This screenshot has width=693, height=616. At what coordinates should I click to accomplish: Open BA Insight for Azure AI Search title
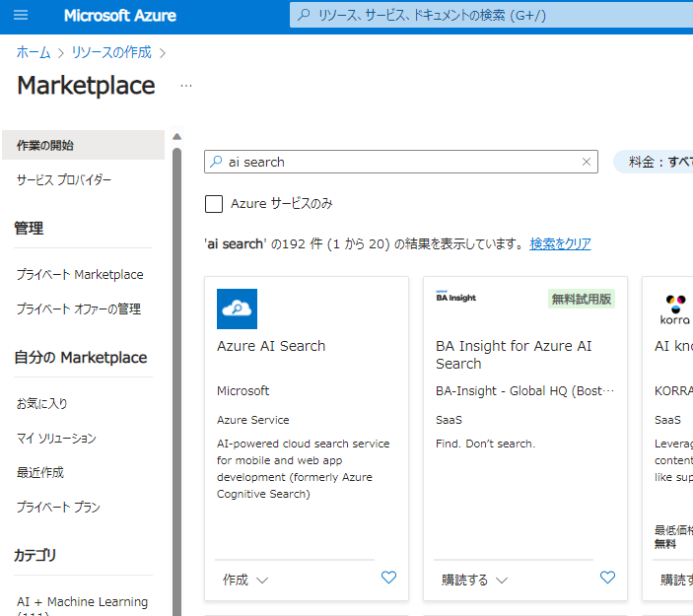(x=514, y=355)
